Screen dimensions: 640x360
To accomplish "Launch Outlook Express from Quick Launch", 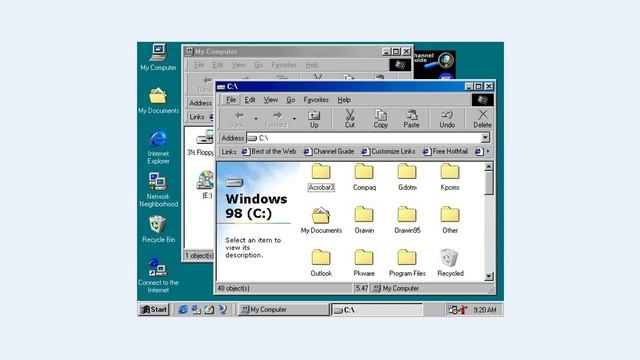I will point(196,310).
